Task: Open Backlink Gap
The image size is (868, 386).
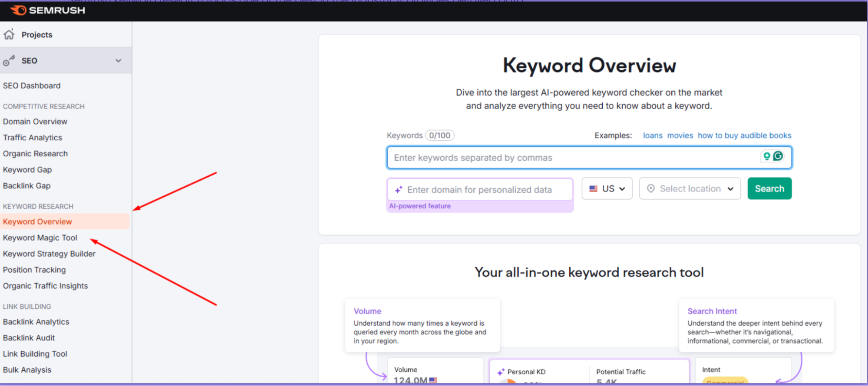Action: pos(26,186)
